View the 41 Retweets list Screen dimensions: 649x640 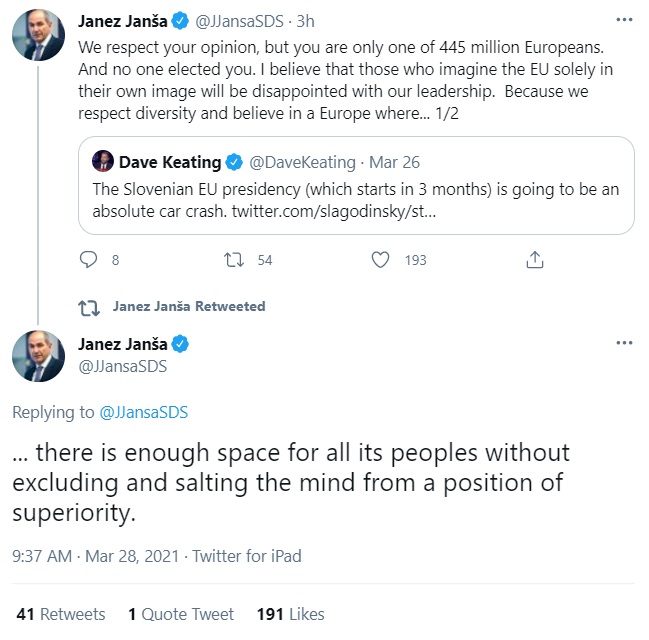(x=60, y=614)
